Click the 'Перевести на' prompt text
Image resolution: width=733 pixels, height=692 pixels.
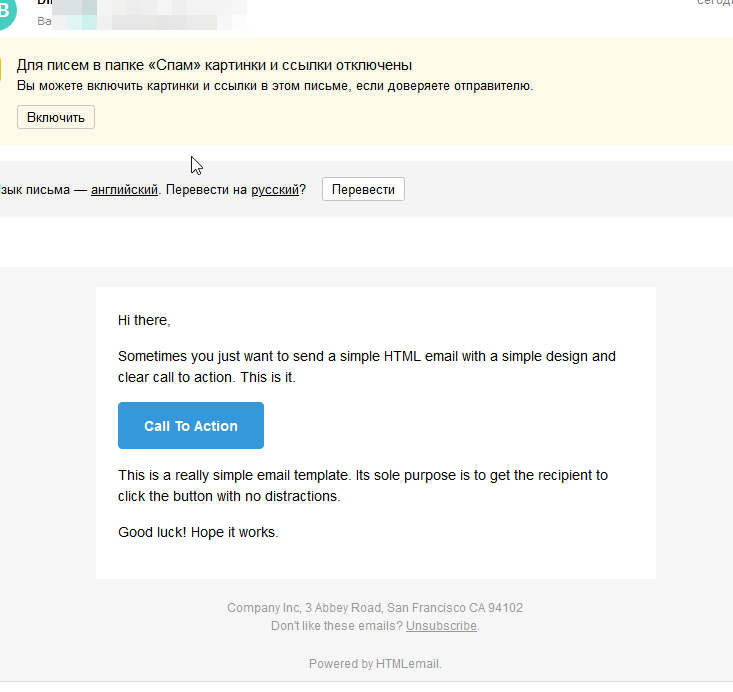(x=206, y=189)
